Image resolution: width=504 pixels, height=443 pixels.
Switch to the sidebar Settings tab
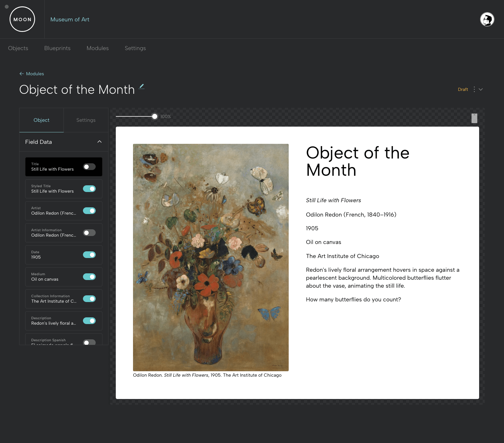(86, 120)
